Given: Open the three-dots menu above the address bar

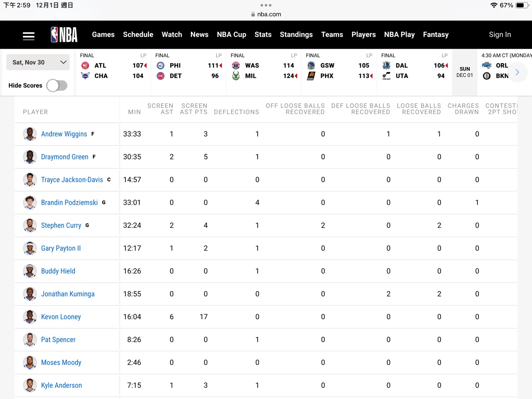Looking at the screenshot, I should pos(266,5).
